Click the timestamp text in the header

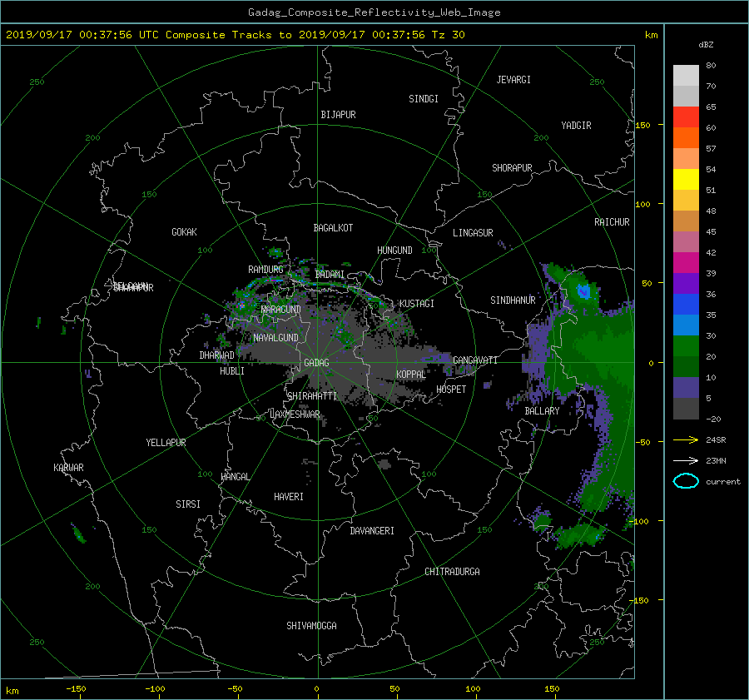click(x=235, y=35)
